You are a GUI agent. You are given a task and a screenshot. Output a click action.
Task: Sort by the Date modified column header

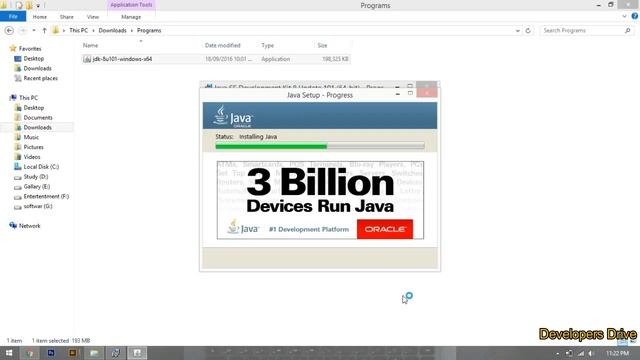(222, 45)
